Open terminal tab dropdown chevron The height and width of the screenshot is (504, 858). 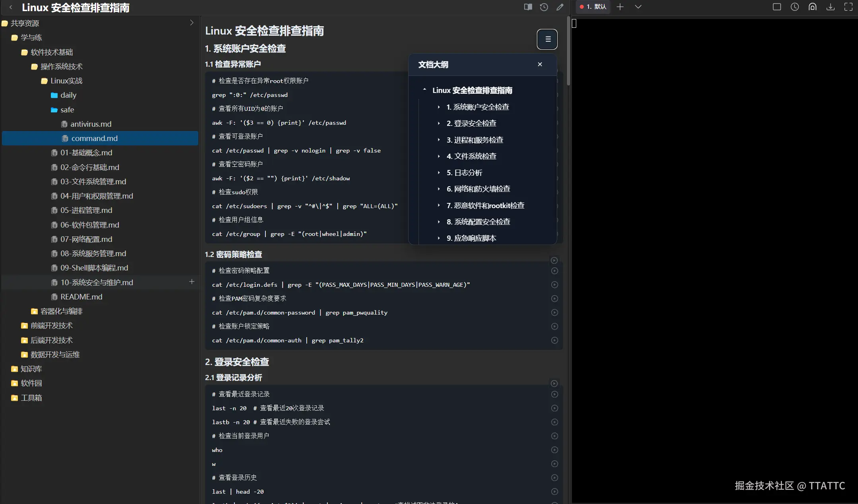638,7
